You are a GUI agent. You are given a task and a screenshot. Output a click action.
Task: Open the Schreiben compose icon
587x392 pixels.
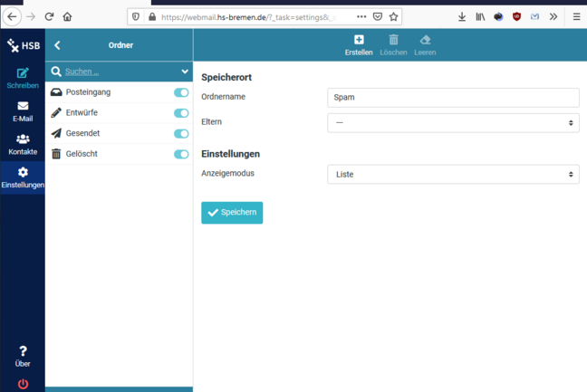[23, 73]
